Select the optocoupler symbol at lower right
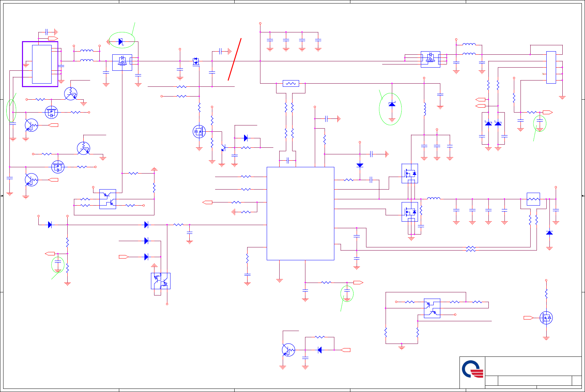Image resolution: width=585 pixels, height=392 pixels. pos(432,308)
